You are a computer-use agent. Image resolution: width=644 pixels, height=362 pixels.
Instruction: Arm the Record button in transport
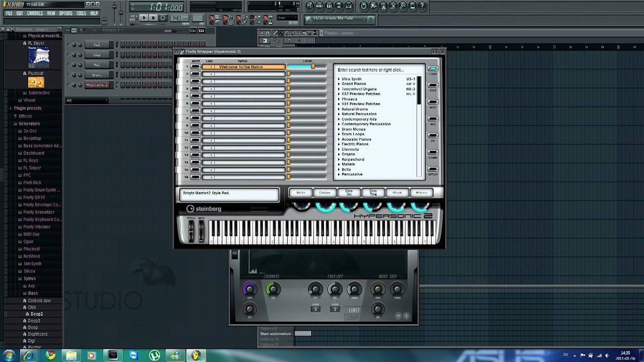tap(163, 18)
